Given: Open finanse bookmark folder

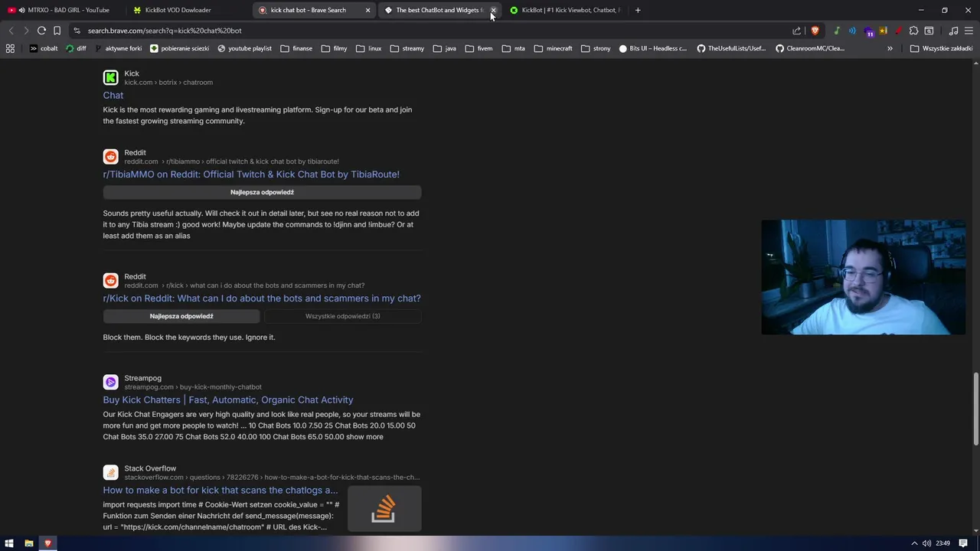Looking at the screenshot, I should click(x=296, y=48).
